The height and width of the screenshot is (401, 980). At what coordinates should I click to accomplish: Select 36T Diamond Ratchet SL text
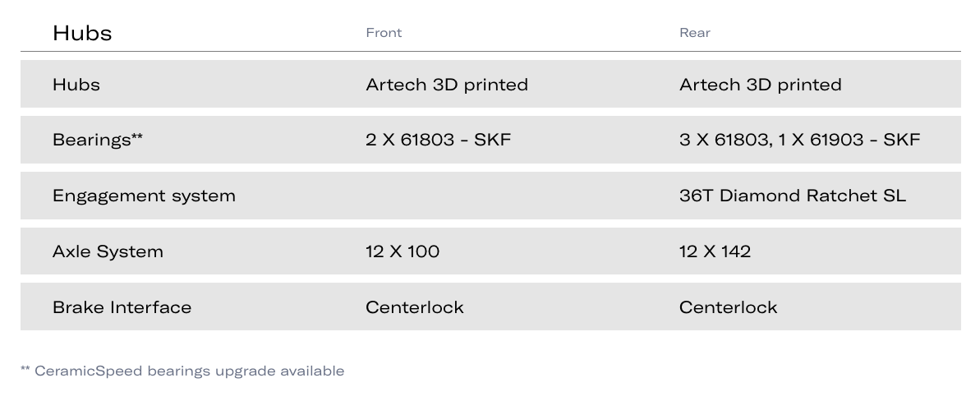point(793,196)
